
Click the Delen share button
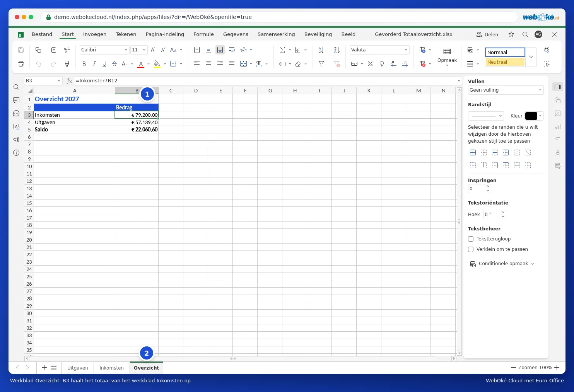pyautogui.click(x=487, y=34)
